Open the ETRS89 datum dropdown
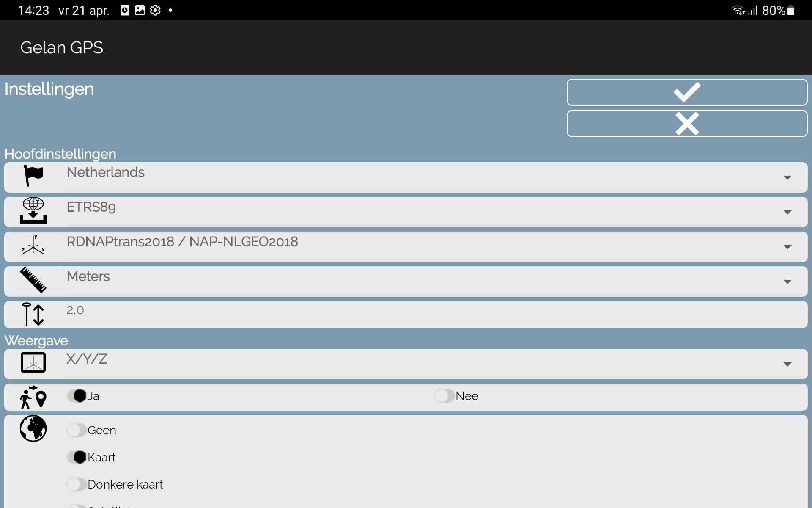This screenshot has width=812, height=508. (x=435, y=212)
